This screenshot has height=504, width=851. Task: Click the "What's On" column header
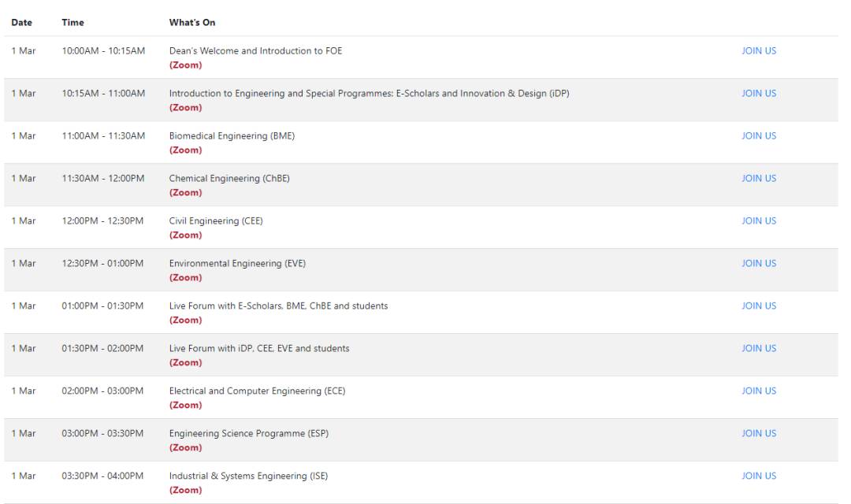pos(192,23)
